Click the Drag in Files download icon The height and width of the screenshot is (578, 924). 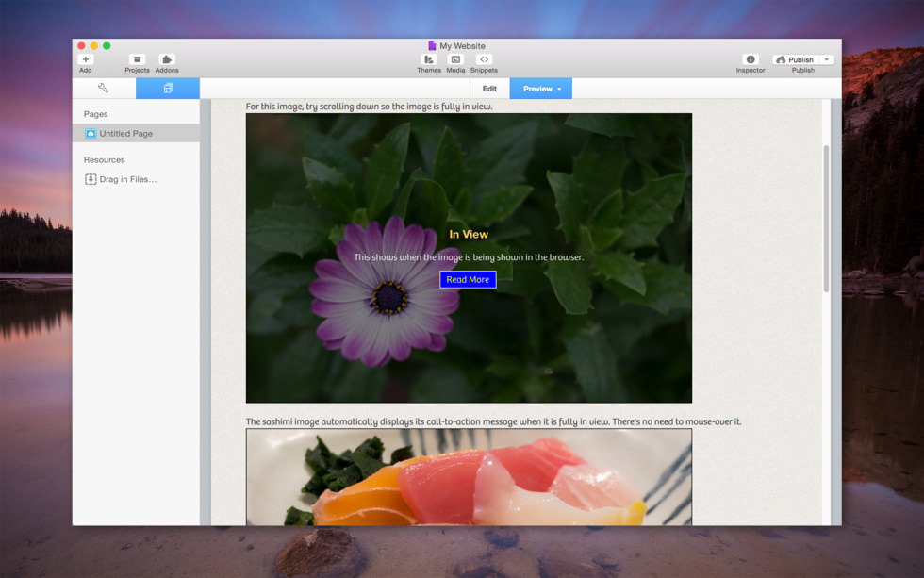(x=91, y=179)
